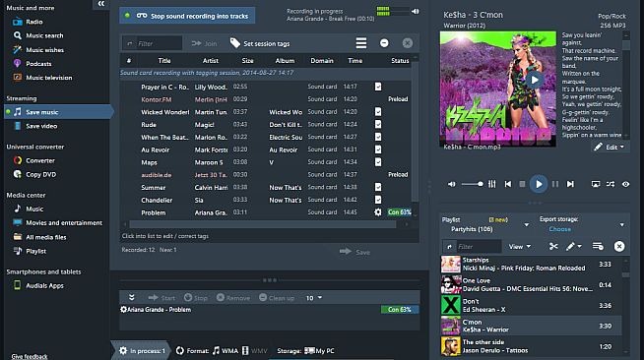
Task: Open the playlist View dropdown
Action: tap(520, 247)
